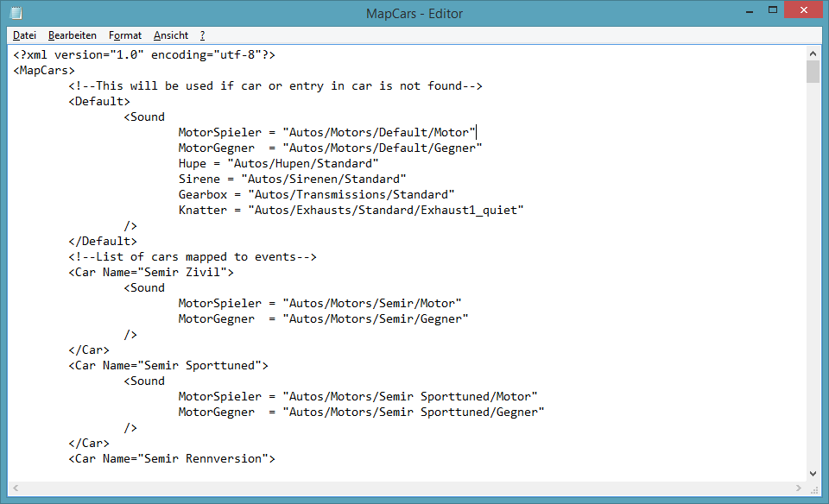829x504 pixels.
Task: Click the vertical scrollbar up arrow
Action: [813, 53]
